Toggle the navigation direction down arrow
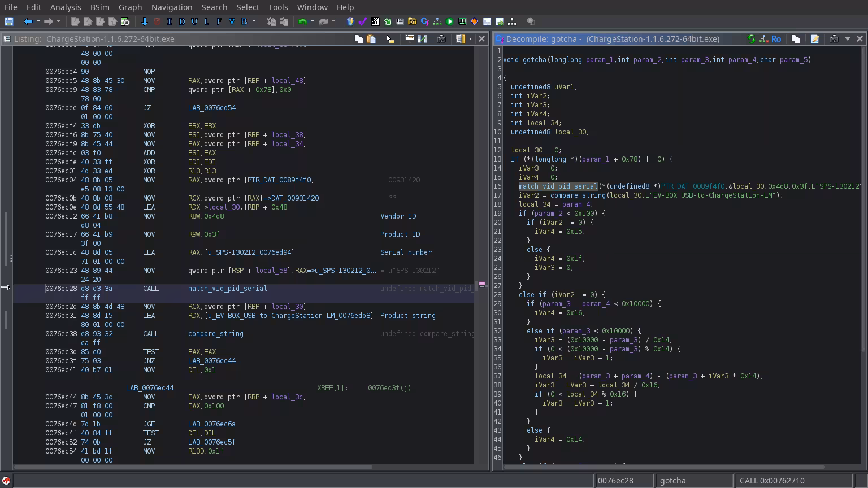This screenshot has width=868, height=488. click(144, 21)
